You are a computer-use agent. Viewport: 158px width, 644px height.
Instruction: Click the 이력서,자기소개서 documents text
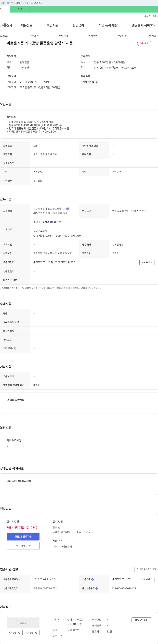pyautogui.click(x=62, y=546)
